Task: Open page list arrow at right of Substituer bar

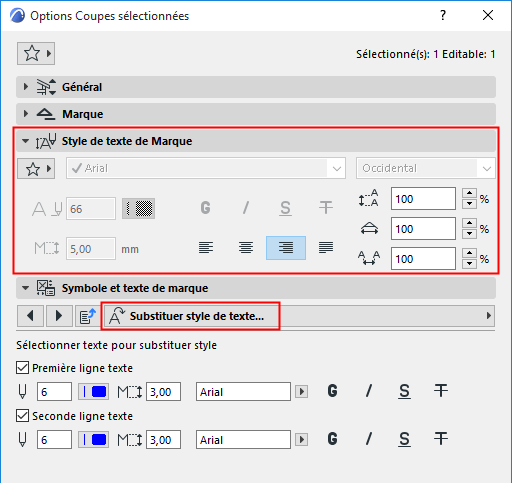Action: pyautogui.click(x=489, y=316)
